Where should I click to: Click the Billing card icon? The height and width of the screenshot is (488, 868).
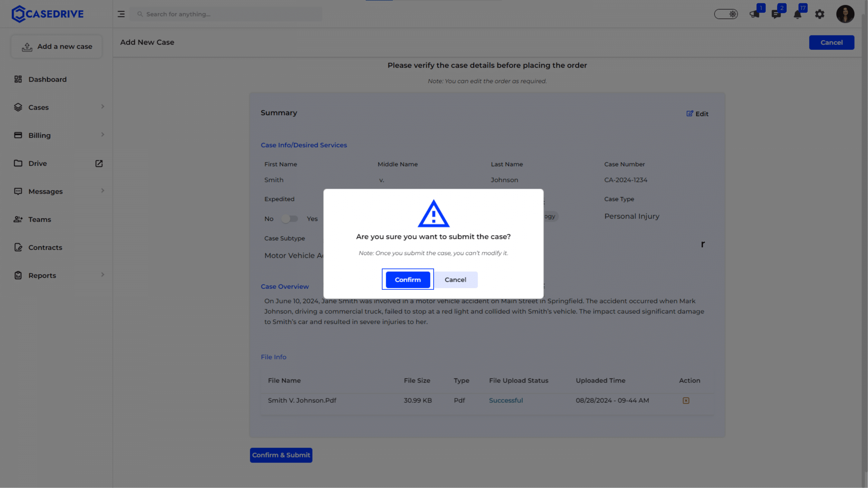point(18,135)
